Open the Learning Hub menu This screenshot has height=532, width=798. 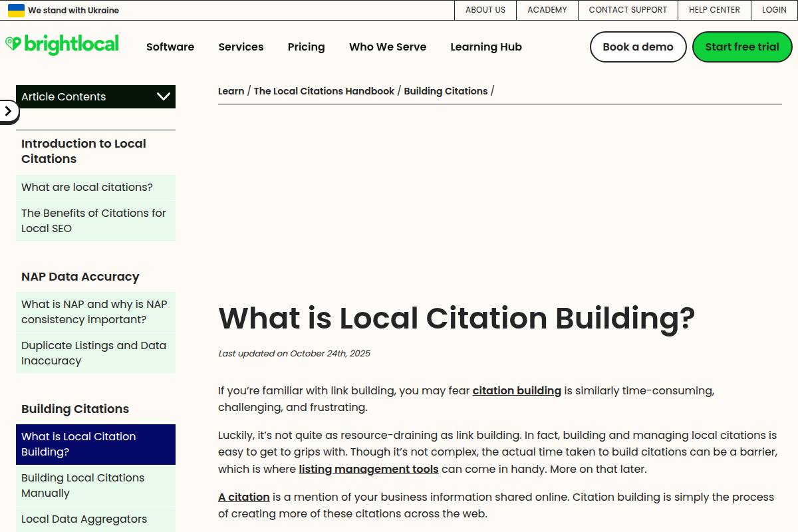(x=486, y=47)
